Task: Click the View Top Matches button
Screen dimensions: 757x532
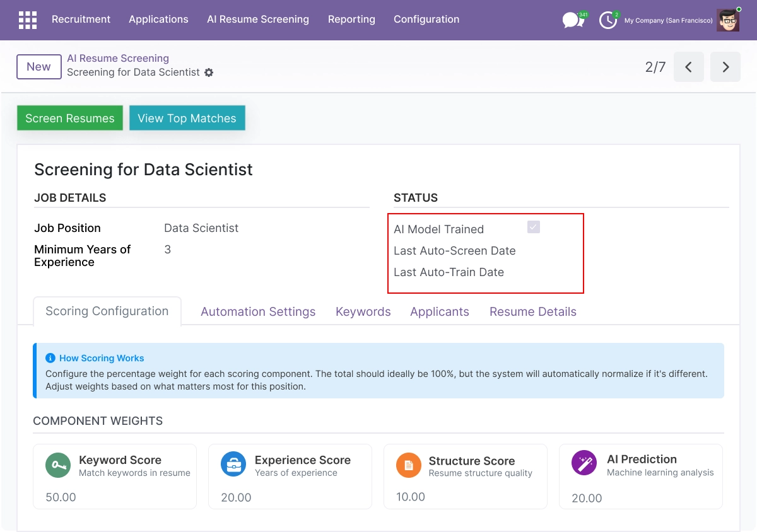Action: coord(187,119)
